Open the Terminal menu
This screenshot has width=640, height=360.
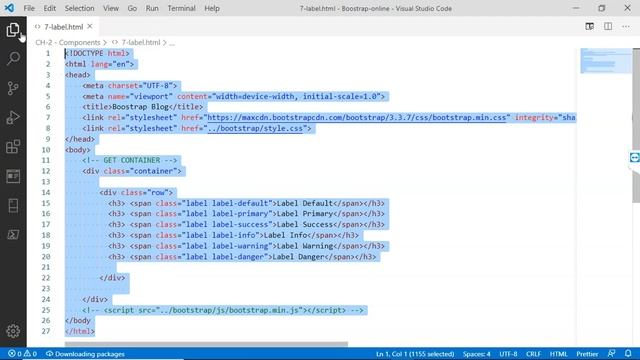[x=181, y=8]
